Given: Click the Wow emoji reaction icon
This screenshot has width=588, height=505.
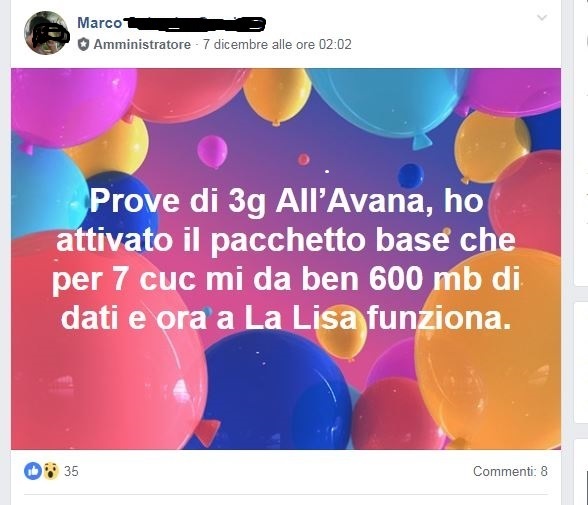Looking at the screenshot, I should [x=51, y=471].
